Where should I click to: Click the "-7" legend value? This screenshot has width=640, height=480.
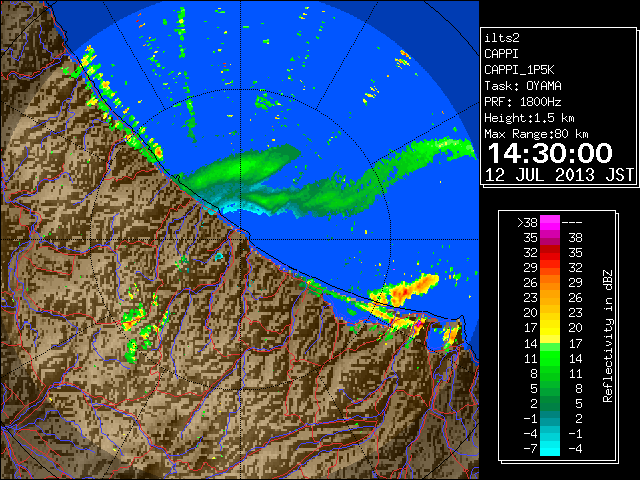tap(530, 448)
